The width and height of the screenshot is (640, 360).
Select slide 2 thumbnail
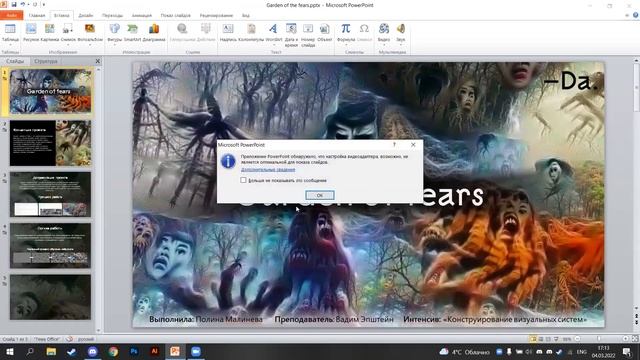coord(50,143)
